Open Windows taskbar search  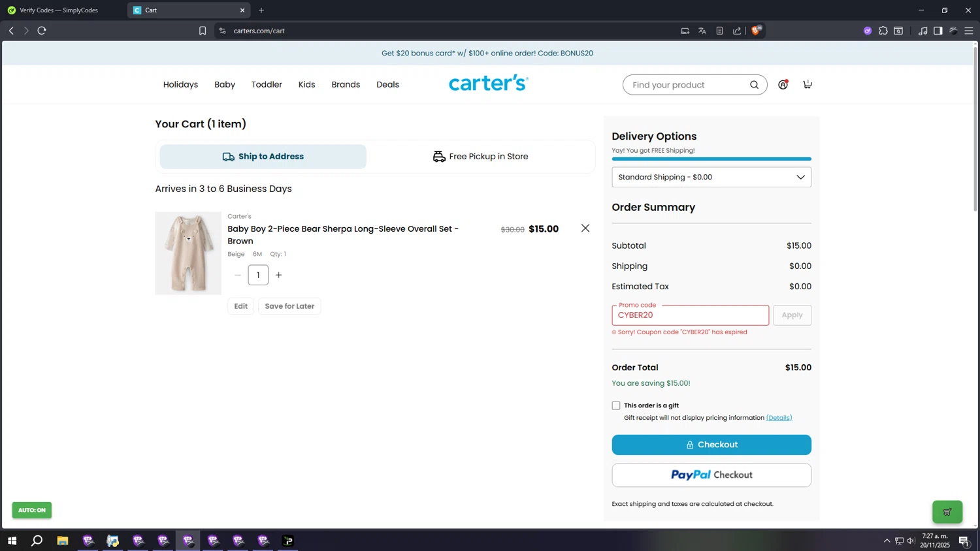(x=37, y=541)
